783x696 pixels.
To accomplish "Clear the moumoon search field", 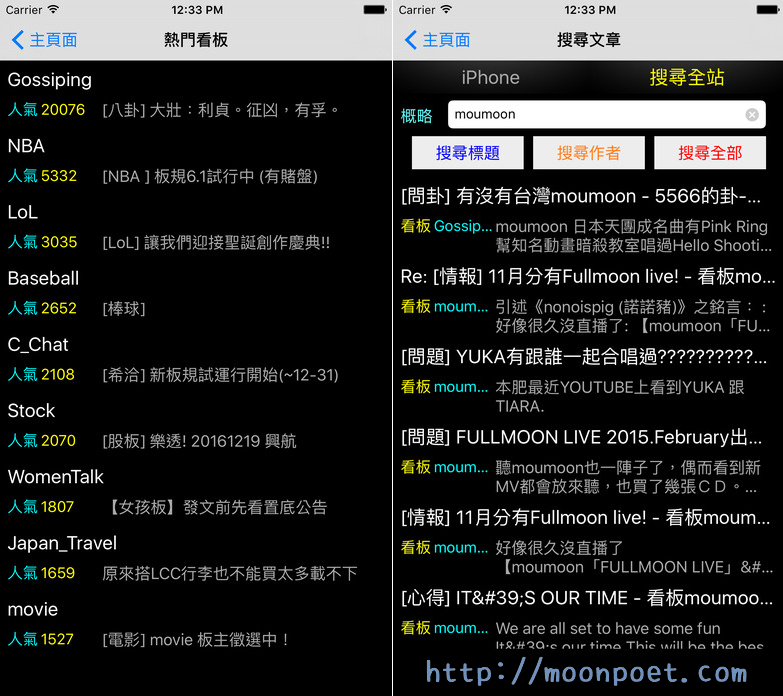I will (752, 115).
